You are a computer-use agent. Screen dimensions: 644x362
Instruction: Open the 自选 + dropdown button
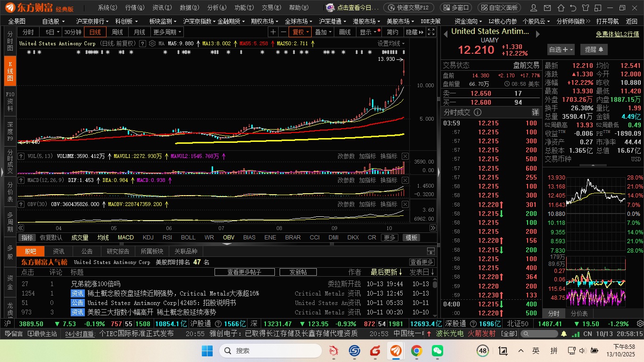561,49
